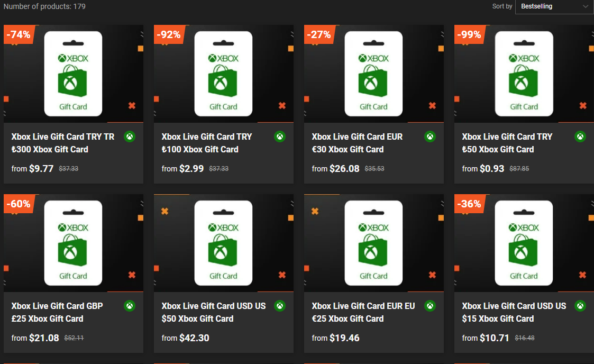Click Xbox icon beside TRY ₺50 gift card
Screen dimensions: 594x364
point(580,136)
